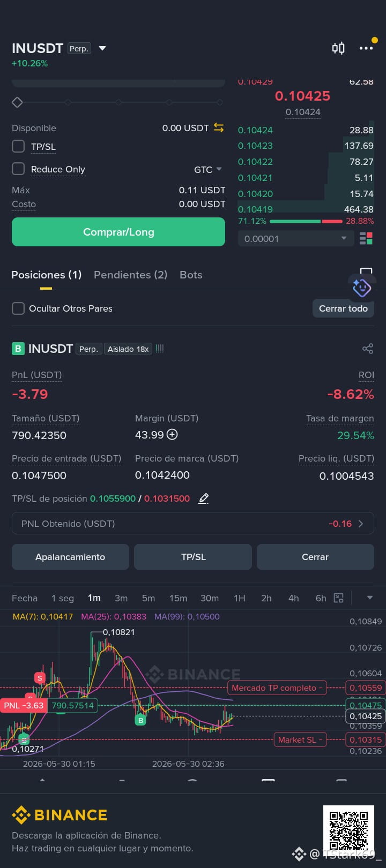Image resolution: width=386 pixels, height=868 pixels.
Task: Switch to Pendientes (2) tab
Action: (x=130, y=275)
